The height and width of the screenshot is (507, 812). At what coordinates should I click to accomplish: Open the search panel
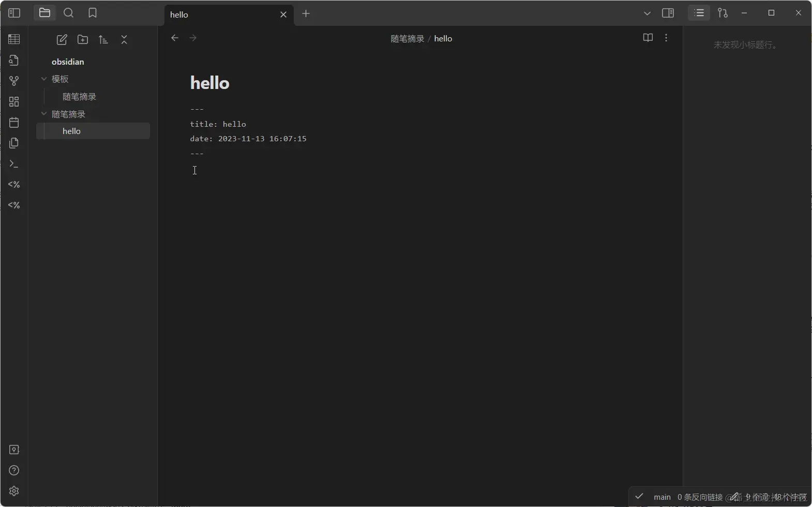click(68, 13)
